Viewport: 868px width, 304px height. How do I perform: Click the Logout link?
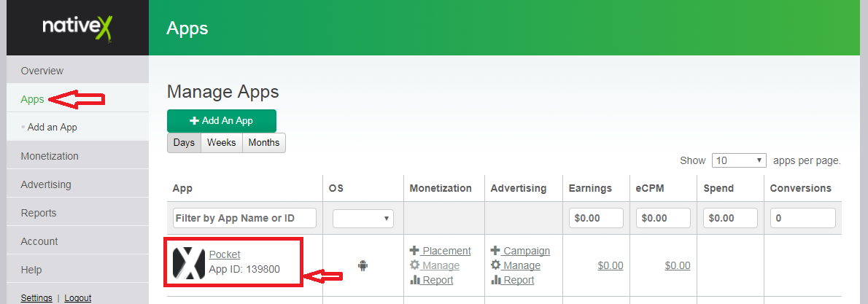pos(78,298)
